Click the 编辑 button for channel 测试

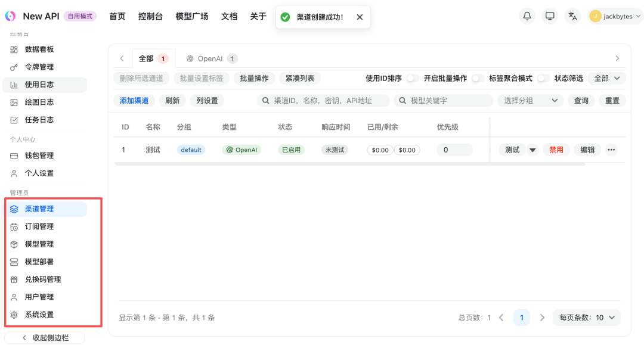587,150
